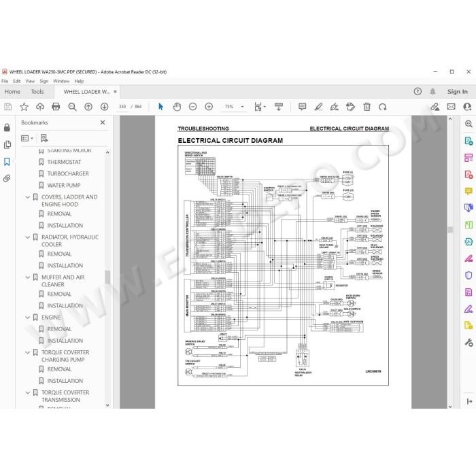The image size is (476, 476).
Task: Send file by email envelope icon
Action: click(451, 107)
